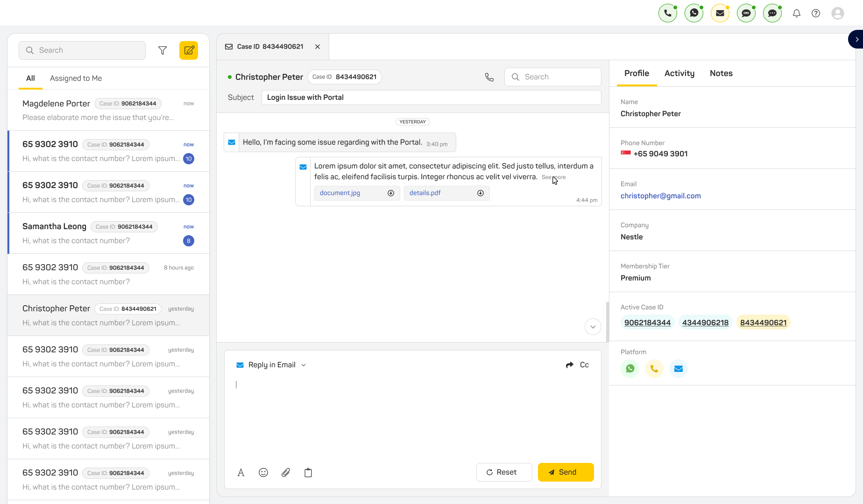Attach a file with the paperclip icon
The image size is (863, 504).
(286, 473)
